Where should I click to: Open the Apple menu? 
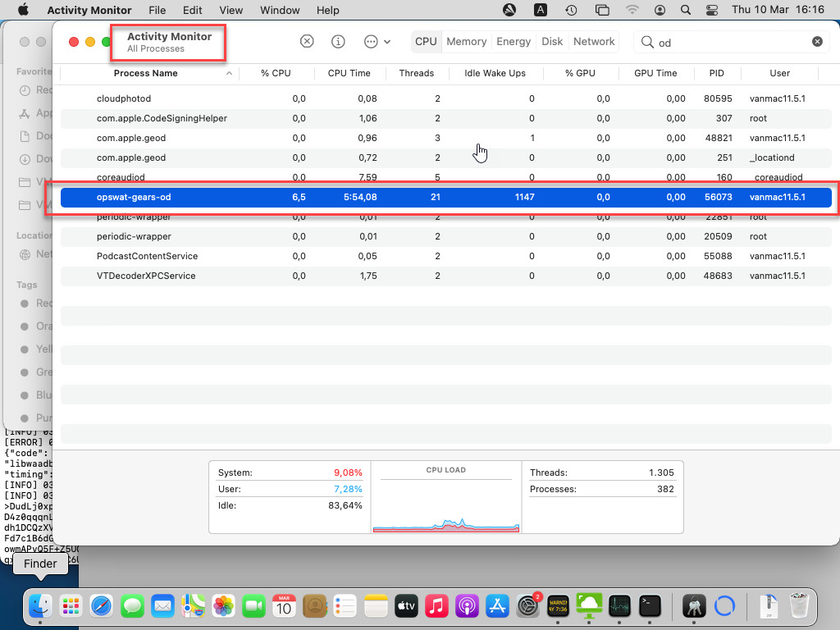click(x=23, y=10)
